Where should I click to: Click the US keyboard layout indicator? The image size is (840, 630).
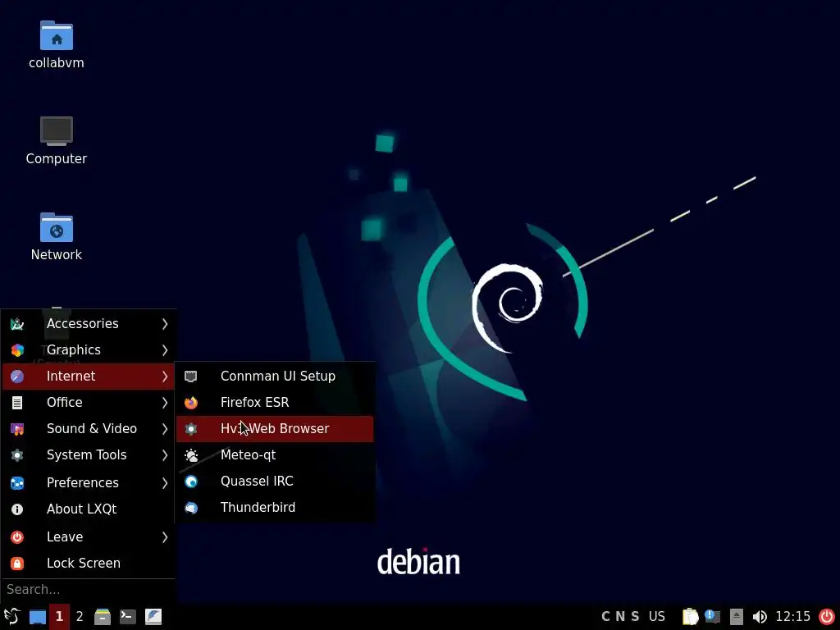tap(657, 617)
